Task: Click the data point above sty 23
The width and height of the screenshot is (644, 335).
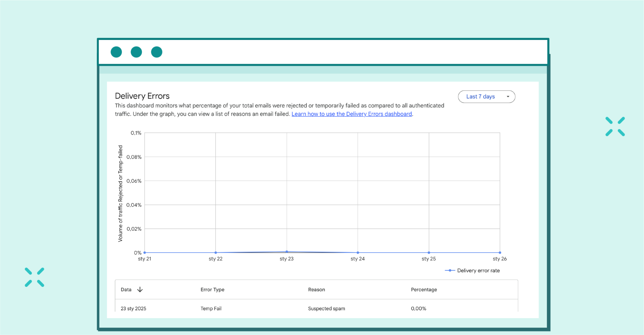Action: tap(286, 251)
